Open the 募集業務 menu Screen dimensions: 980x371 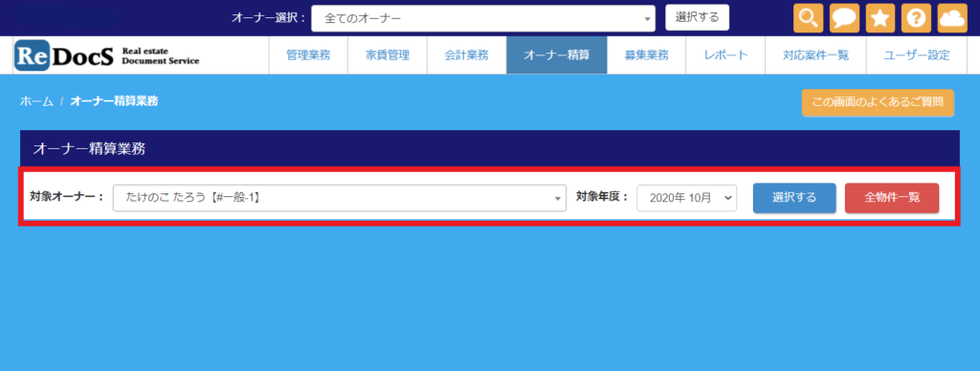[x=646, y=55]
